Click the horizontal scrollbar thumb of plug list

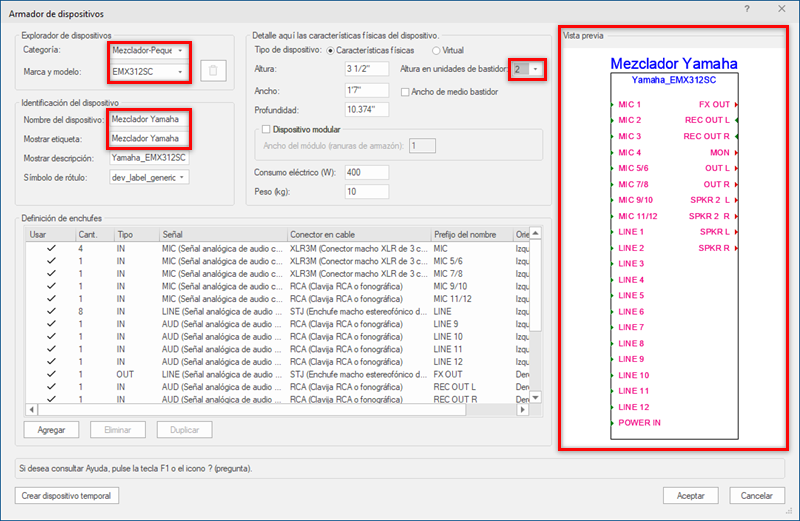click(252, 410)
